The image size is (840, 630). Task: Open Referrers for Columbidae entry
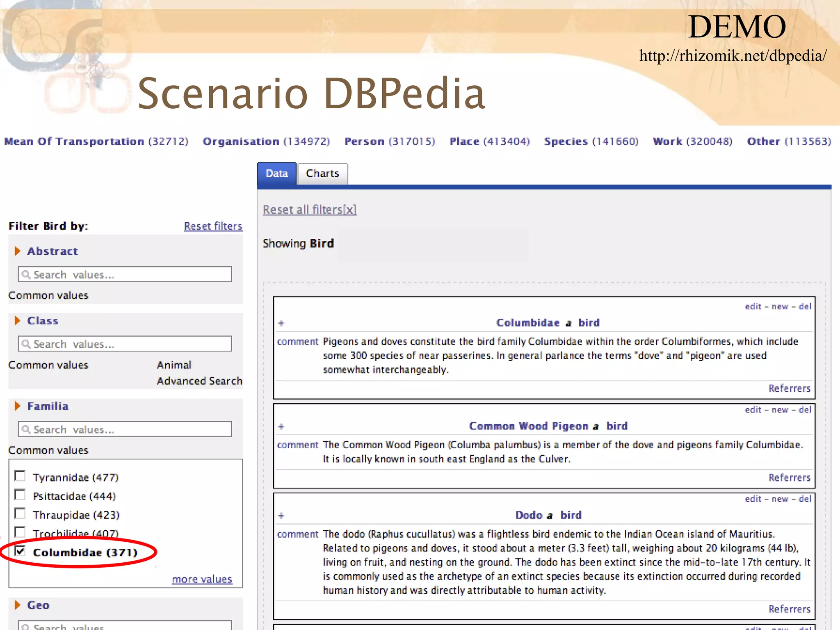(x=790, y=388)
